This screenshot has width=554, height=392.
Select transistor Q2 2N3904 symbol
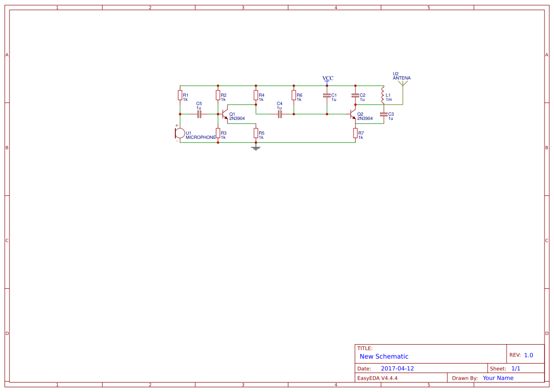pyautogui.click(x=353, y=114)
